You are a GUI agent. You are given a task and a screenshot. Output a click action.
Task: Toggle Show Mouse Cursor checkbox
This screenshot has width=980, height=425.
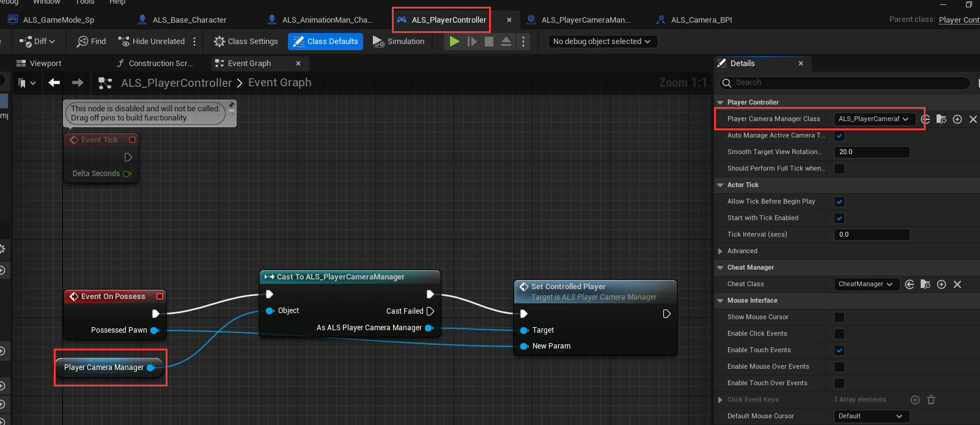coord(839,317)
